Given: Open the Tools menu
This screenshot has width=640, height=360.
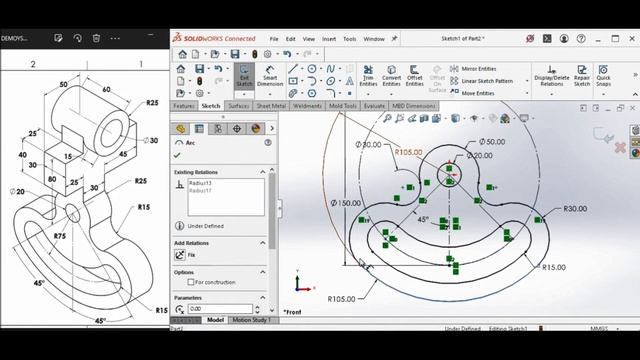Looking at the screenshot, I should point(349,39).
